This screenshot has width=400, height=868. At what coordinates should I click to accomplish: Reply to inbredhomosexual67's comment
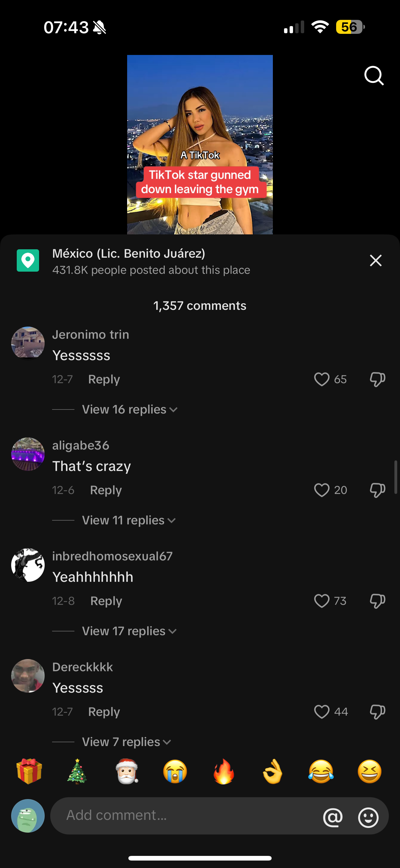point(106,601)
